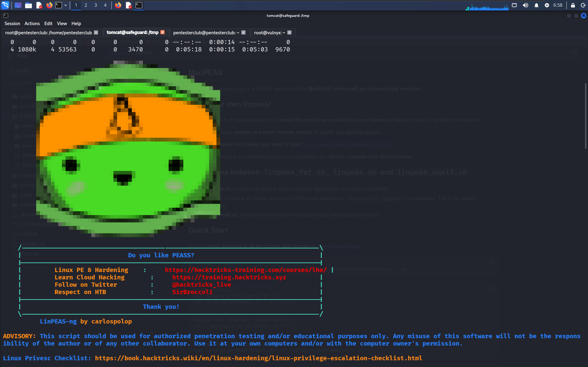Screen dimensions: 588x367
Task: Open the Help menu
Action: coord(76,24)
